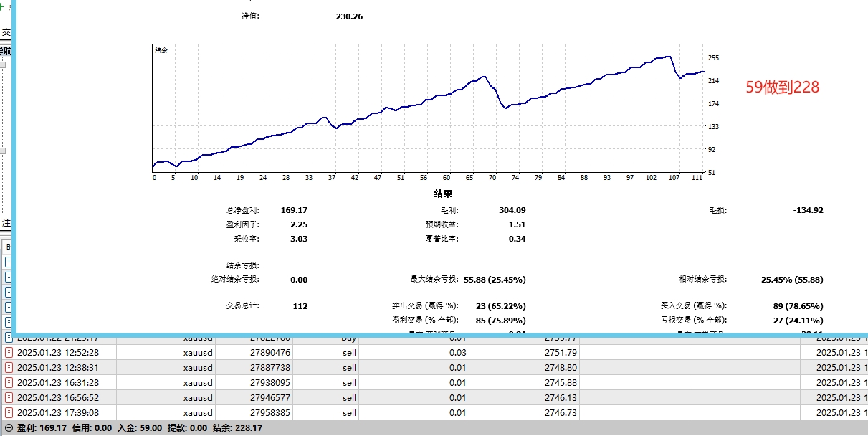
Task: Click the 交易总计 label in the report
Action: coord(242,306)
